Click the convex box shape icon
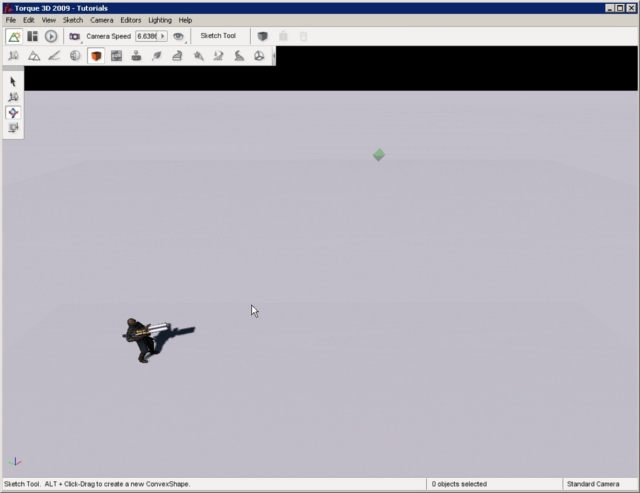Viewport: 640px width, 493px height. pos(262,36)
